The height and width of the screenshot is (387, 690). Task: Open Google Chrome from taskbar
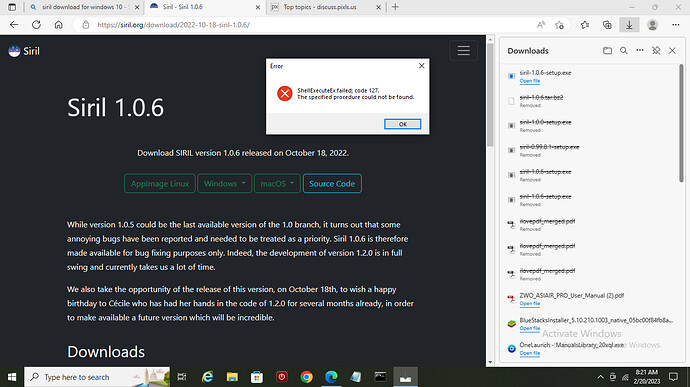point(306,377)
